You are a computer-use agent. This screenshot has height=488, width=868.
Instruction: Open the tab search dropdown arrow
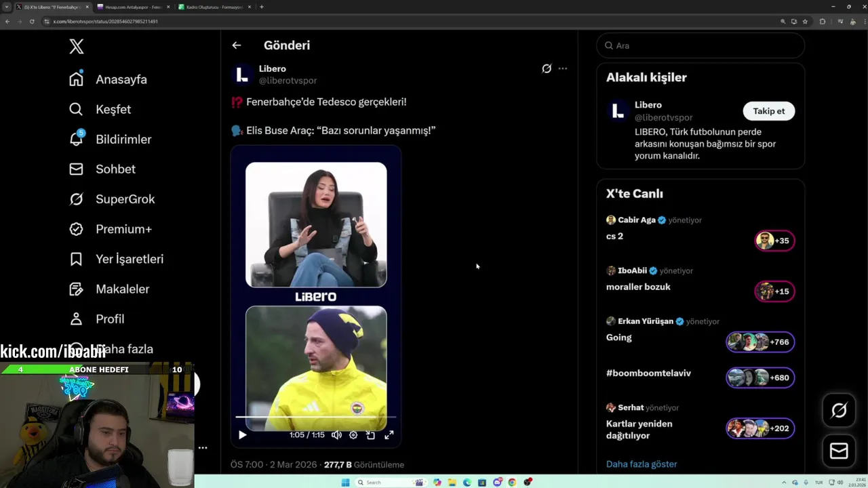pyautogui.click(x=6, y=7)
